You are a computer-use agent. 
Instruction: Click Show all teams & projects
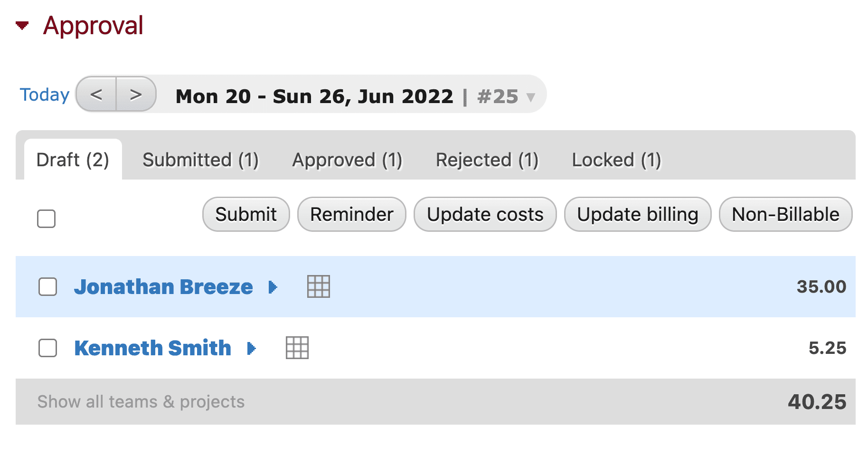[x=141, y=402]
